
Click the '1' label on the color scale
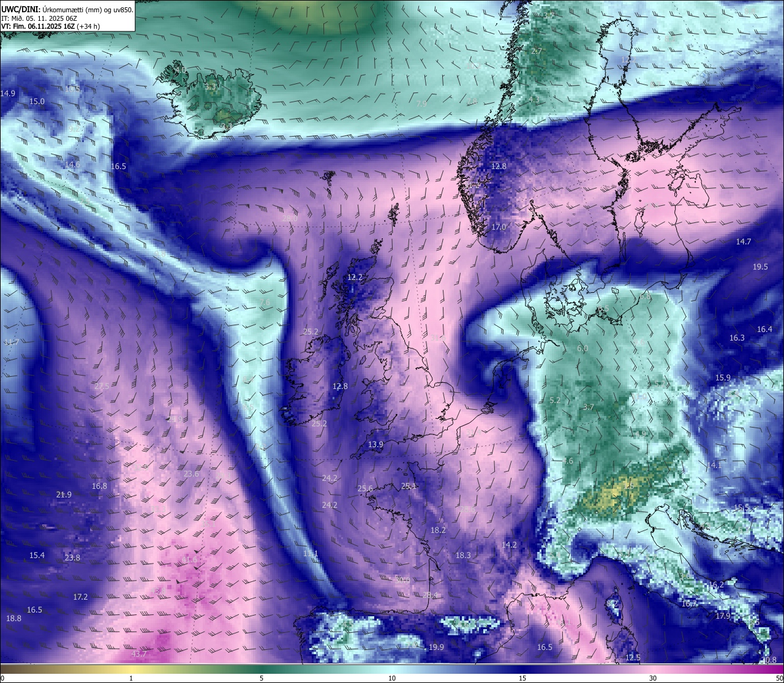(x=131, y=677)
